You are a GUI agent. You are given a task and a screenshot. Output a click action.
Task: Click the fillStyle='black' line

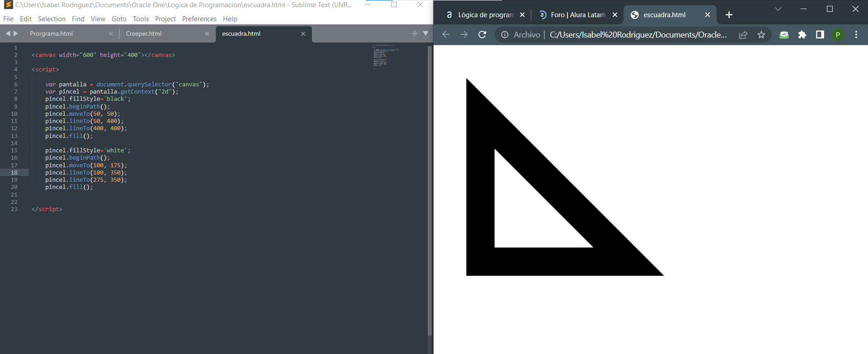pyautogui.click(x=88, y=99)
